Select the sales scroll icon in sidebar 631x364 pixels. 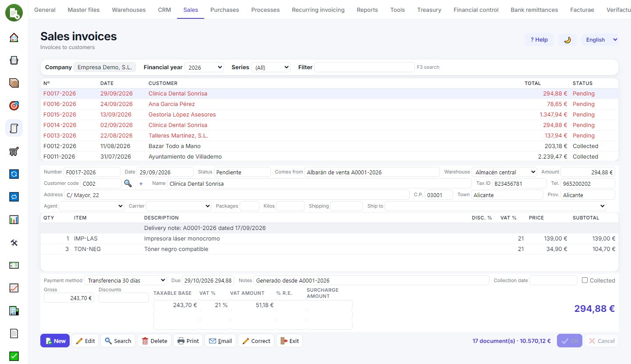click(x=14, y=128)
